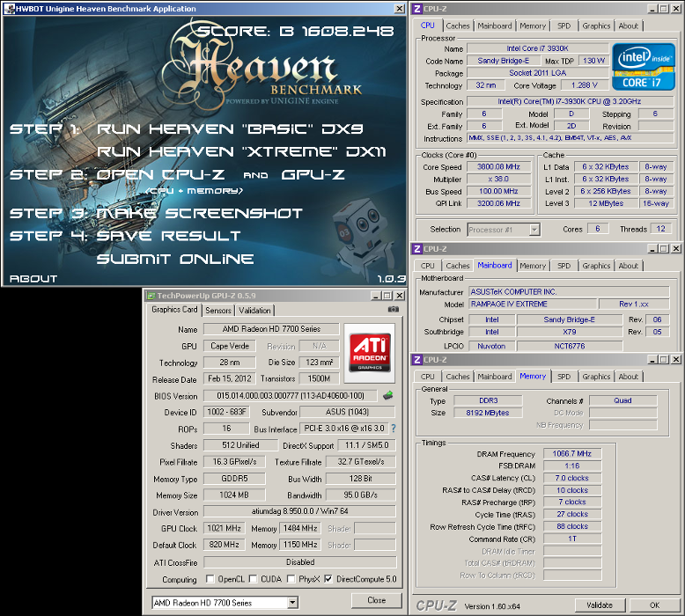The height and width of the screenshot is (616, 685).
Task: Open CPU tab in Mainboard CPU-Z window
Action: (x=427, y=266)
